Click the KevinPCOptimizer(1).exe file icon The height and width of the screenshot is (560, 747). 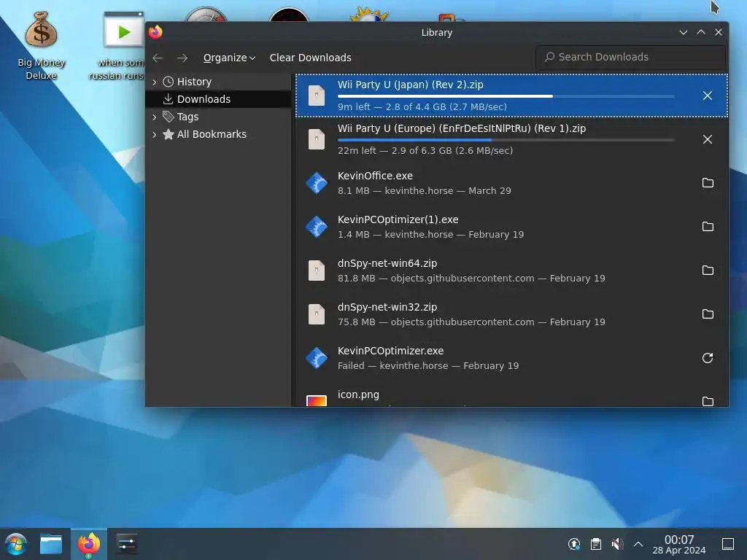coord(317,227)
